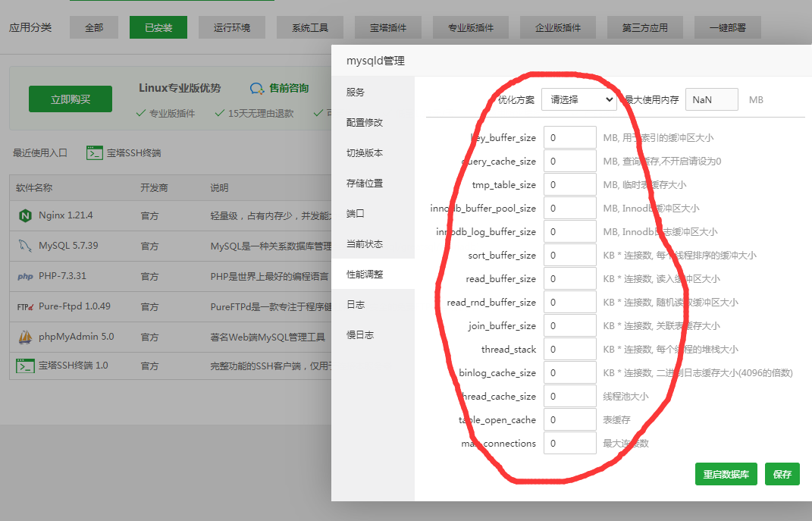Open 服务 in mysqld管理 sidebar

373,93
